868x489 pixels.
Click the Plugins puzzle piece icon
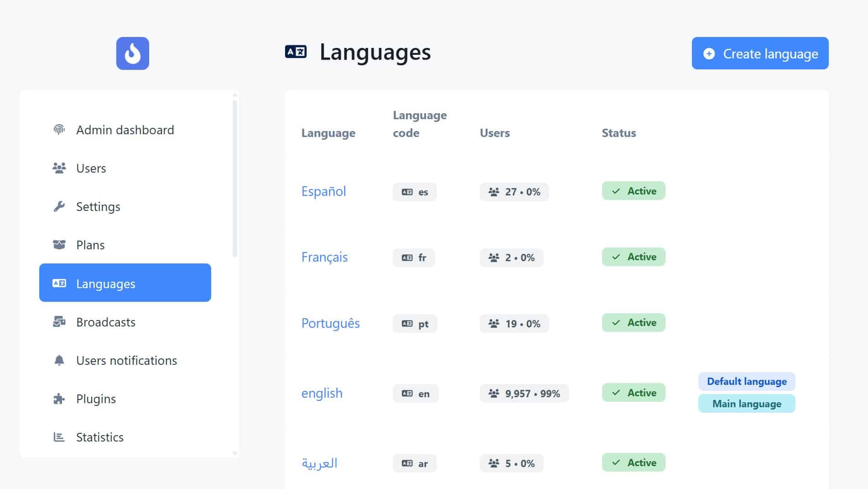[59, 399]
